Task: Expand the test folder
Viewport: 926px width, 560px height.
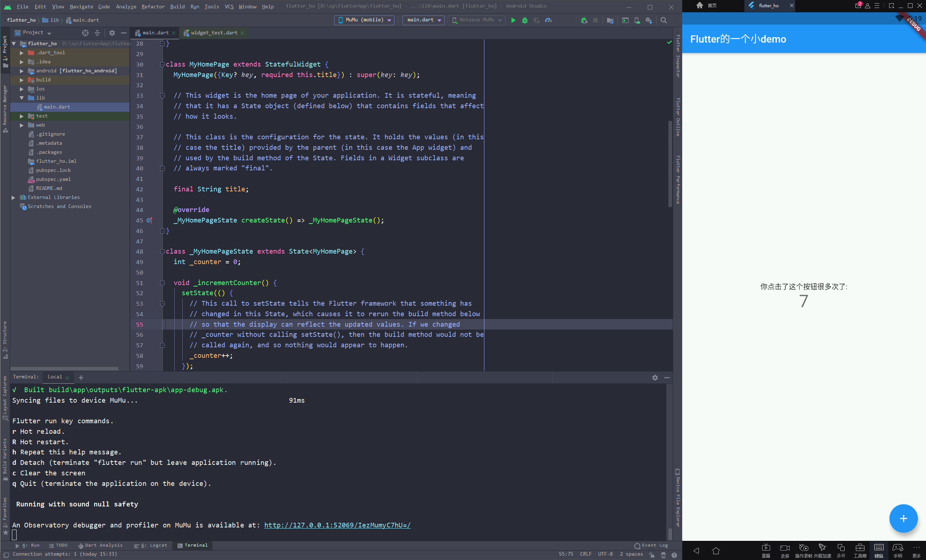Action: [x=22, y=116]
